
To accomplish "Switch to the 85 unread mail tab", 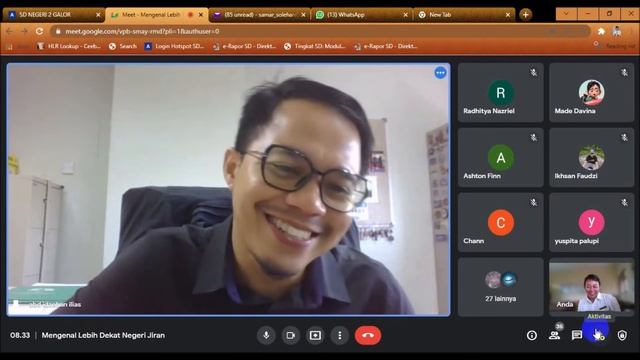I will (x=259, y=15).
